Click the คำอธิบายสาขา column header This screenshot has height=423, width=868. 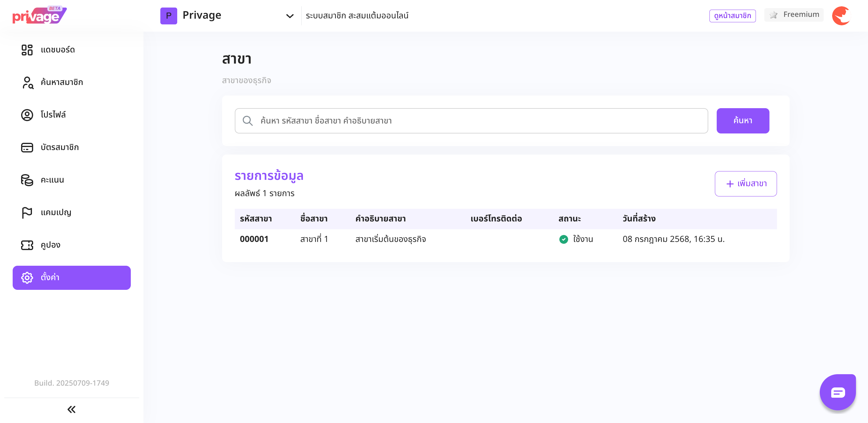(x=380, y=219)
